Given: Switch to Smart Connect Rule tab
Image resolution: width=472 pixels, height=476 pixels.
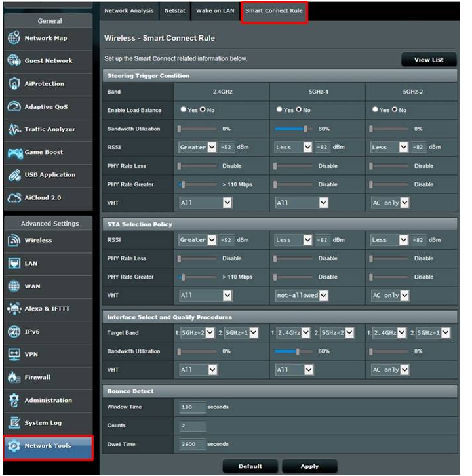Looking at the screenshot, I should click(274, 12).
